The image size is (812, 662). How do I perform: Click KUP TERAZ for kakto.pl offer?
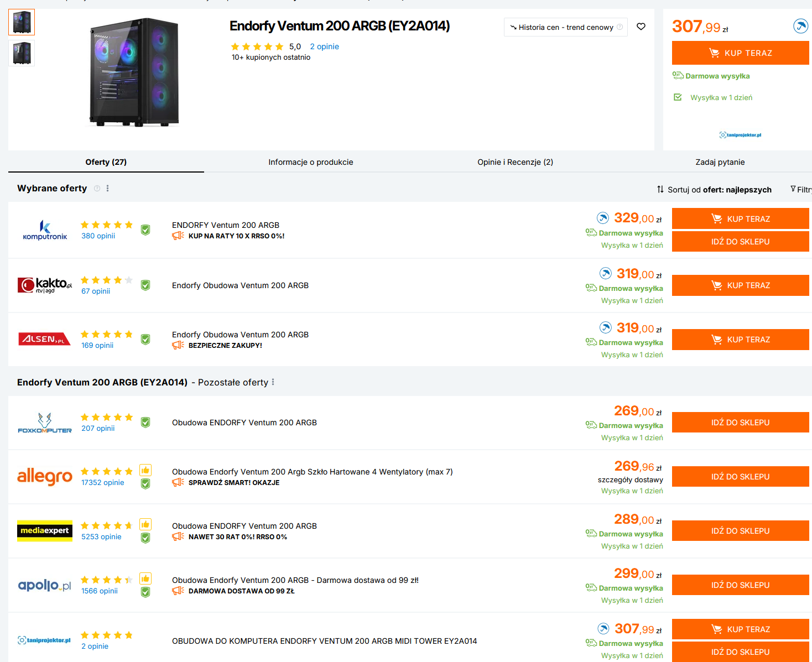point(741,285)
